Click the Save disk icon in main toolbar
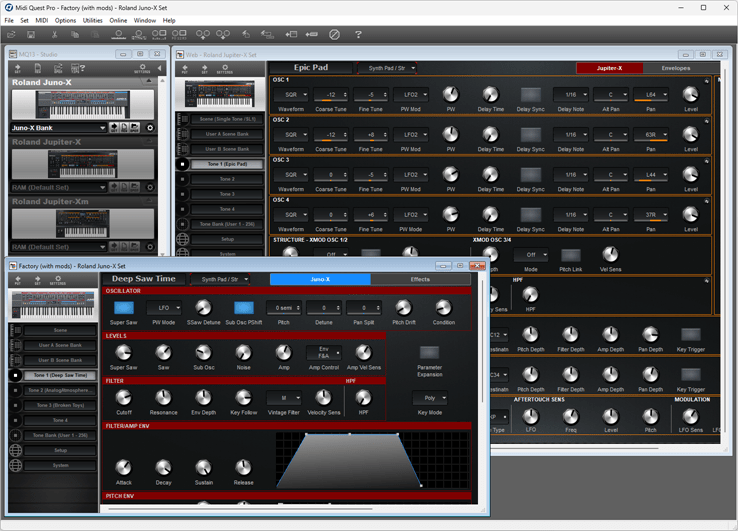The width and height of the screenshot is (738, 531). pyautogui.click(x=31, y=34)
